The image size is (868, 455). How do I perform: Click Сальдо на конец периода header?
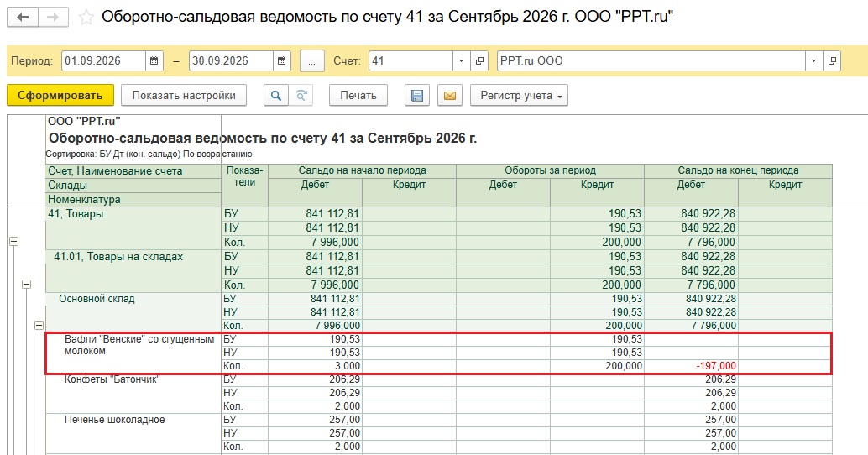[x=738, y=170]
